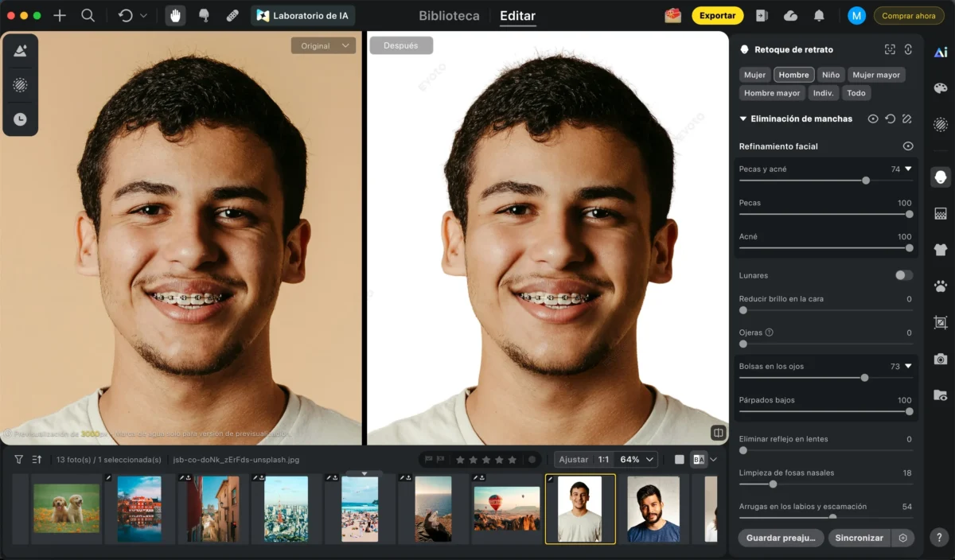
Task: Collapse the Eliminación de manchas section
Action: tap(743, 119)
